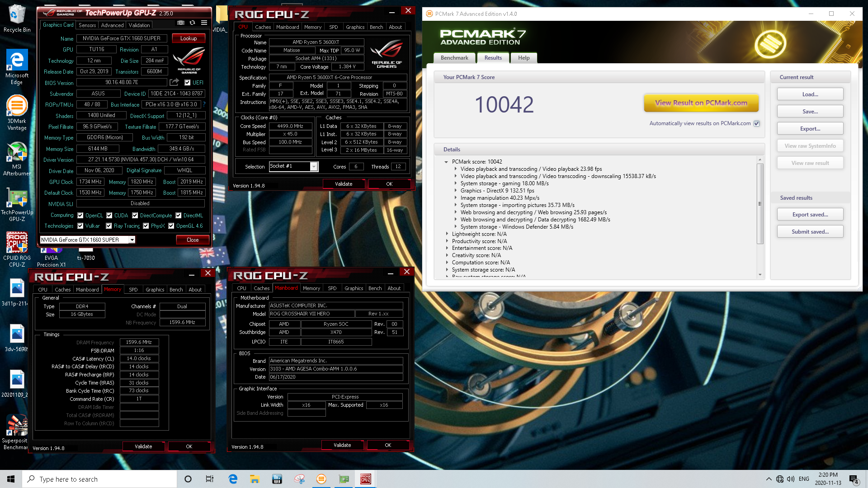Image resolution: width=868 pixels, height=488 pixels.
Task: Click the Bus Interface question mark icon
Action: click(204, 104)
